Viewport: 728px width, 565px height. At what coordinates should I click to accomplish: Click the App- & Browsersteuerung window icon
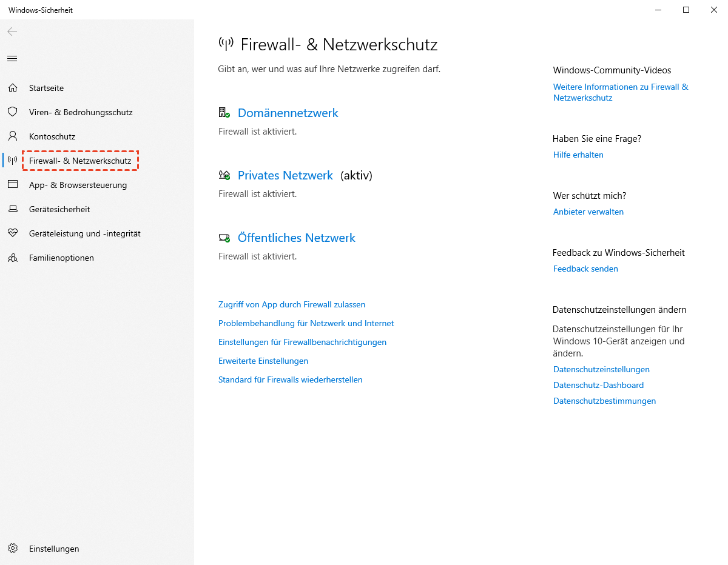(x=12, y=185)
